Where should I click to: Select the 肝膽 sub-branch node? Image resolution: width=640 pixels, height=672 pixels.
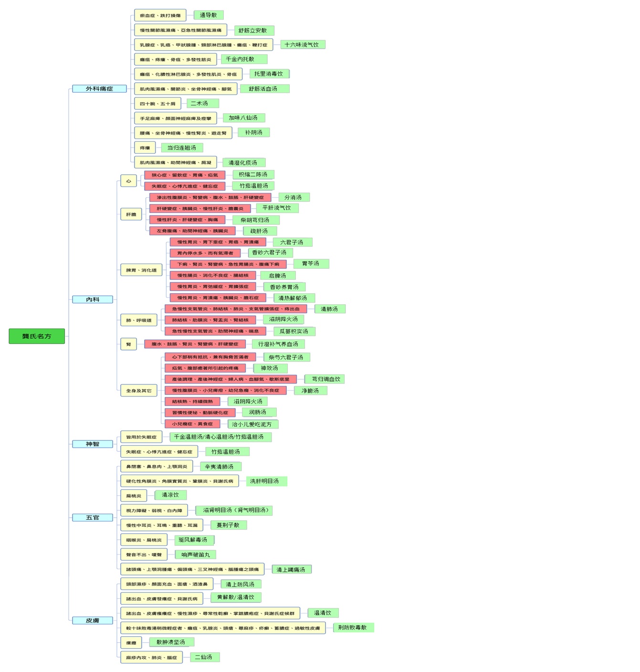[131, 214]
